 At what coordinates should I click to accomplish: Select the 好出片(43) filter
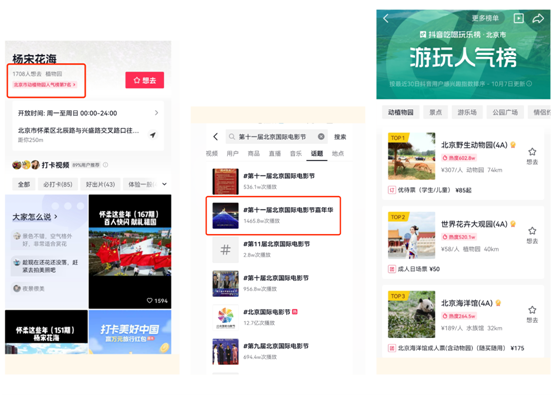click(101, 184)
